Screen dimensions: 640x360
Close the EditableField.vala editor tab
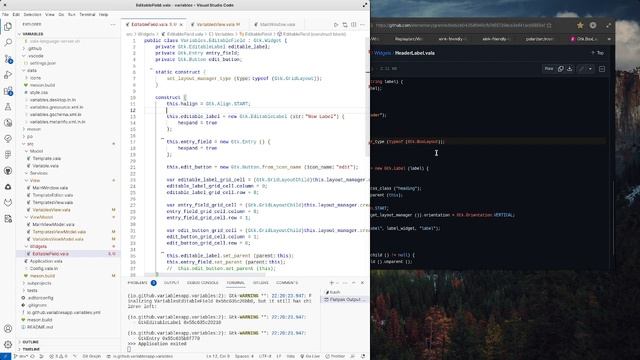[x=181, y=24]
